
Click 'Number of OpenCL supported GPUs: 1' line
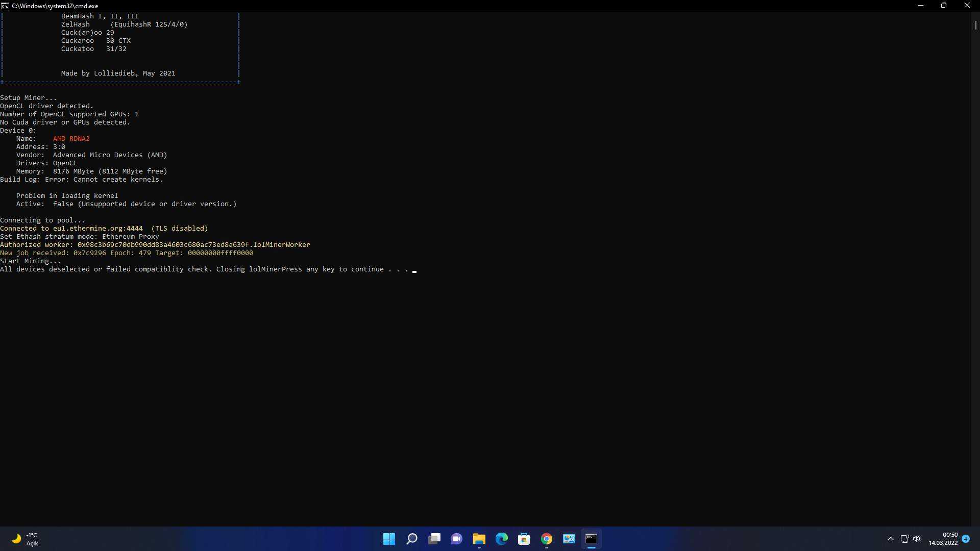tap(69, 114)
